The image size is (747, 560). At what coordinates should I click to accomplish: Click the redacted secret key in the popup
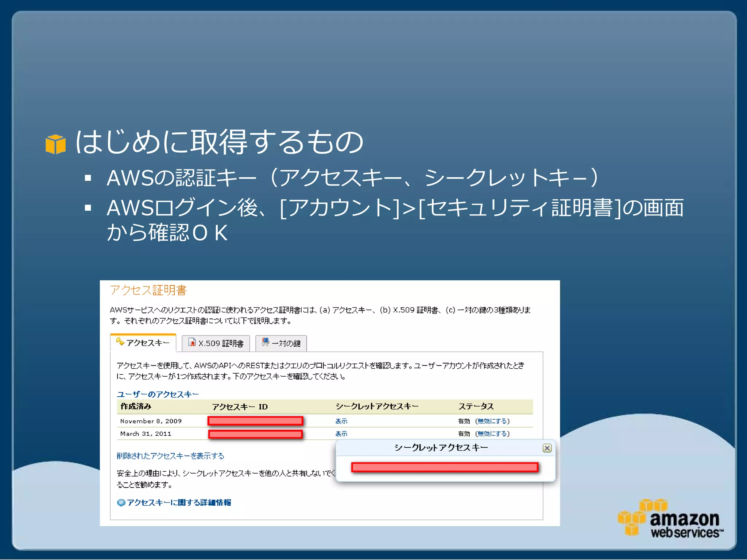(445, 467)
